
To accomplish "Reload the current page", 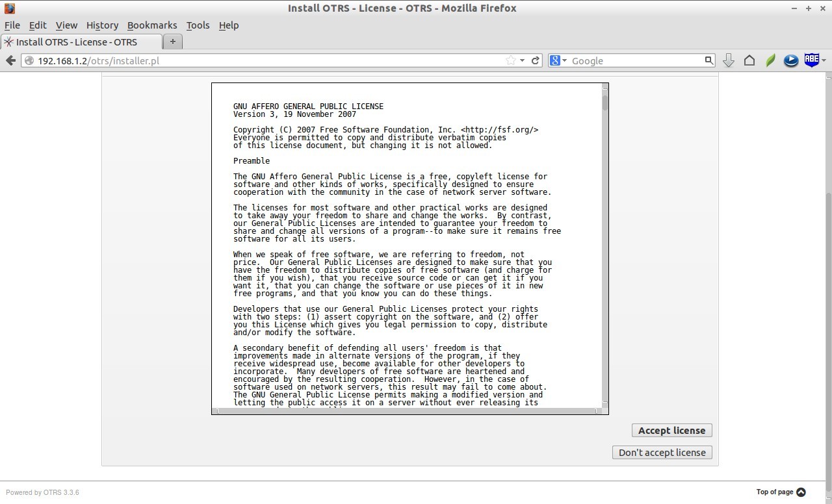I will [x=536, y=60].
